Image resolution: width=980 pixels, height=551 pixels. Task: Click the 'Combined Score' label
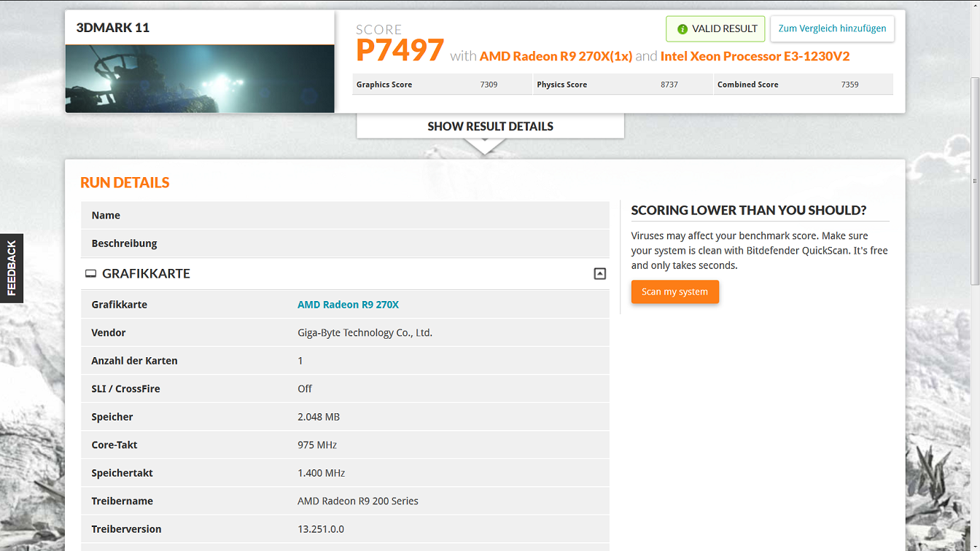[x=747, y=85]
